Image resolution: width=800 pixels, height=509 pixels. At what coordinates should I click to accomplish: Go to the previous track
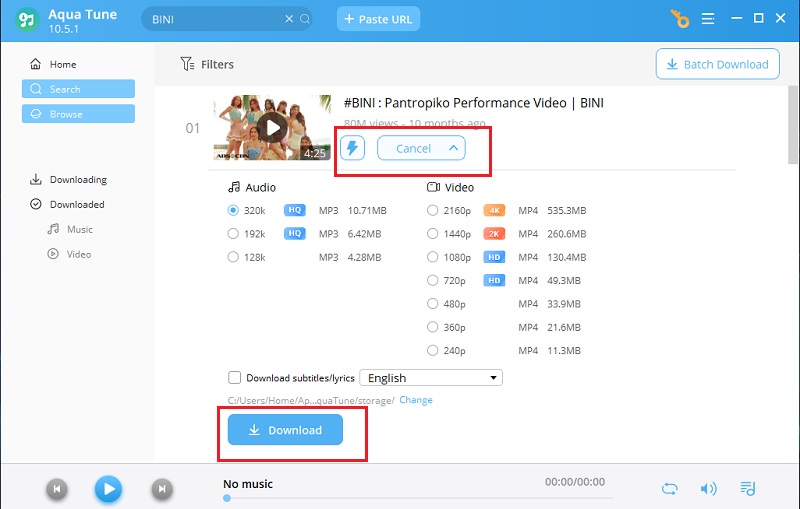tap(57, 489)
